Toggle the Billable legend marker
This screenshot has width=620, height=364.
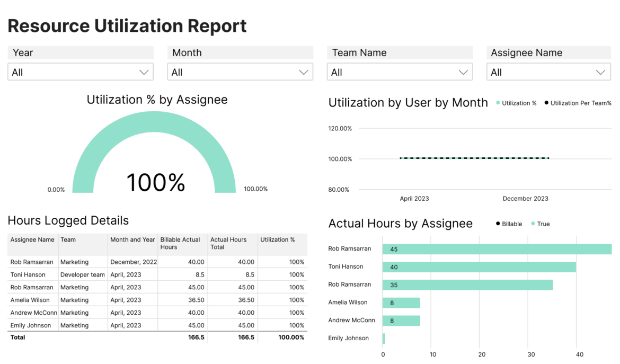click(509, 224)
